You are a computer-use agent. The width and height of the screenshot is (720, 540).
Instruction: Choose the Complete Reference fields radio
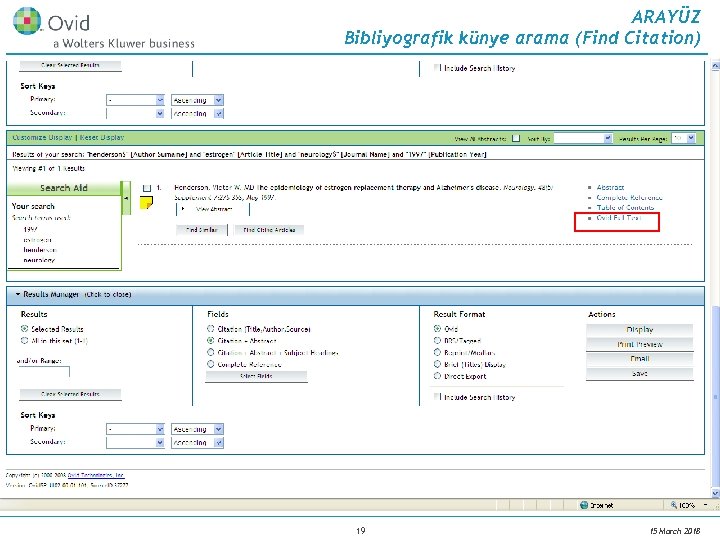tap(210, 364)
